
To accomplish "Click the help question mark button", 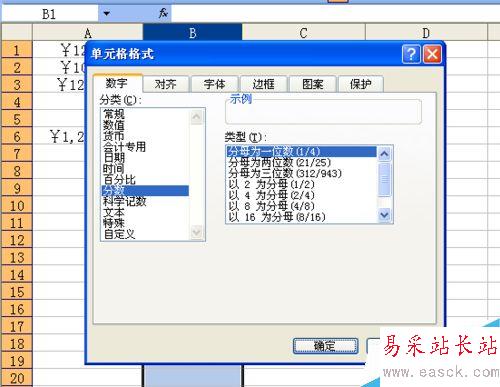I will coord(411,54).
